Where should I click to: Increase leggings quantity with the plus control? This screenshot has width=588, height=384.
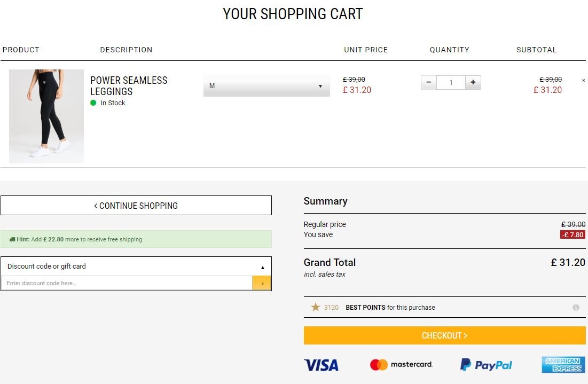coord(473,82)
